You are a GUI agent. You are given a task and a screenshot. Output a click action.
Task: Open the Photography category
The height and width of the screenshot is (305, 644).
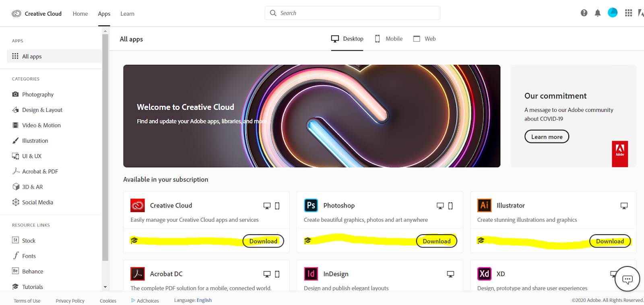click(x=38, y=94)
